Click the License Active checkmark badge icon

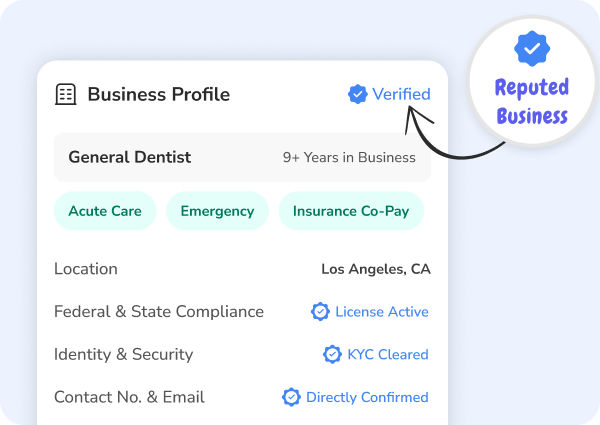coord(320,312)
